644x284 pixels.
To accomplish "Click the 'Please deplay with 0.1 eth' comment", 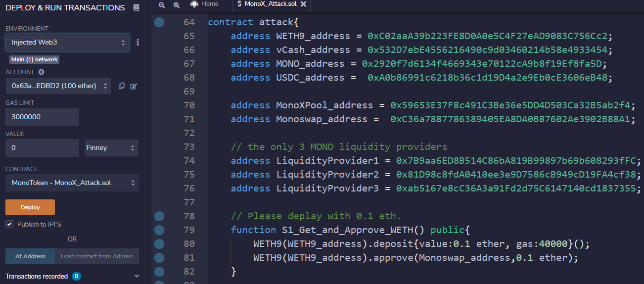I will point(316,216).
